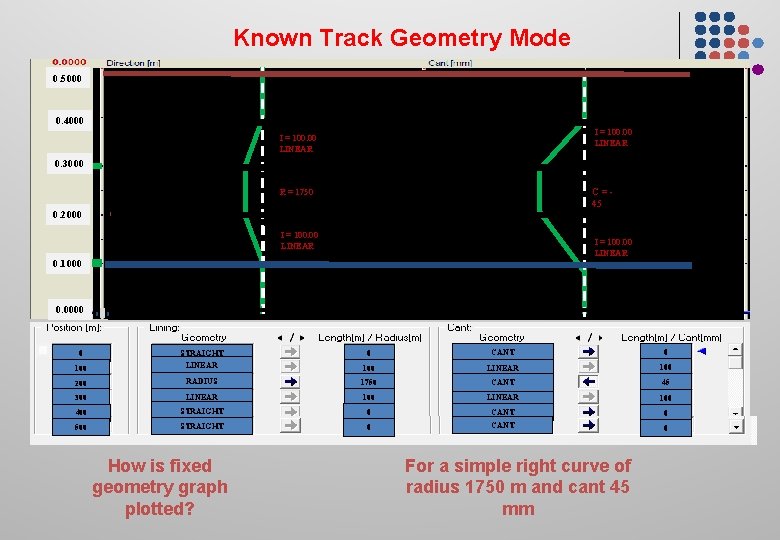Open the first STRAIGHT geometry cell under Lining
Image resolution: width=780 pixels, height=540 pixels.
pos(201,351)
